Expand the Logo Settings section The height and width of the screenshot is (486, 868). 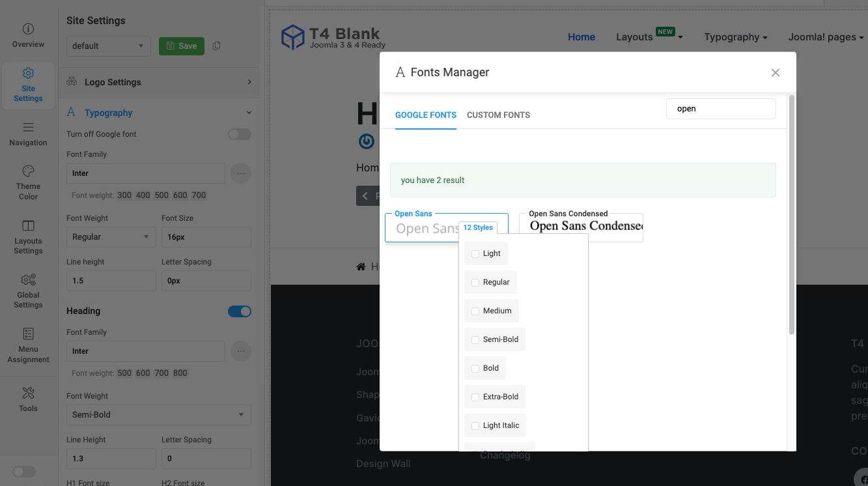point(159,82)
